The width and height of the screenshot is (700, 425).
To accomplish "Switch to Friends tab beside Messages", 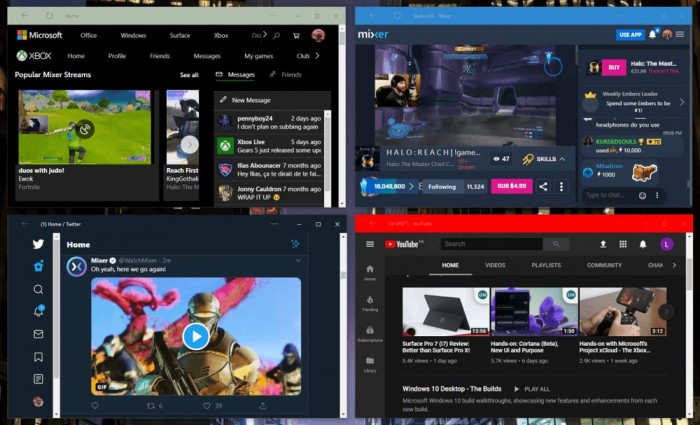I will click(286, 75).
